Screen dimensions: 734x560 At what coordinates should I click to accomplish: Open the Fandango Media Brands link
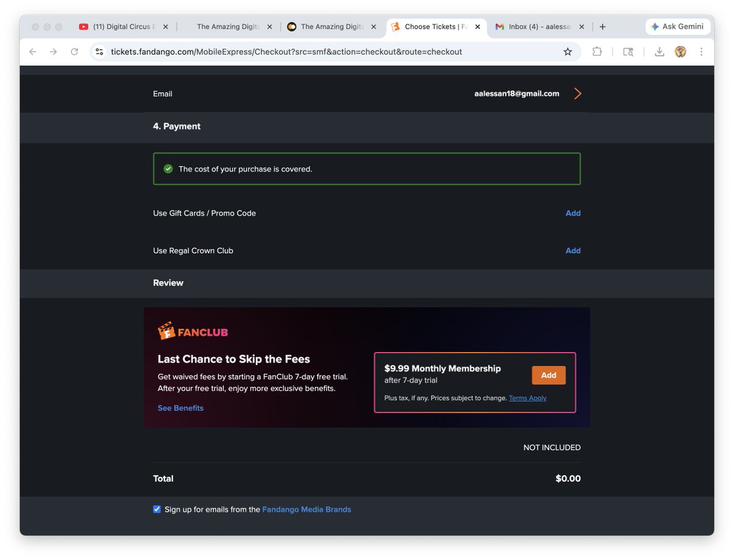(x=306, y=509)
